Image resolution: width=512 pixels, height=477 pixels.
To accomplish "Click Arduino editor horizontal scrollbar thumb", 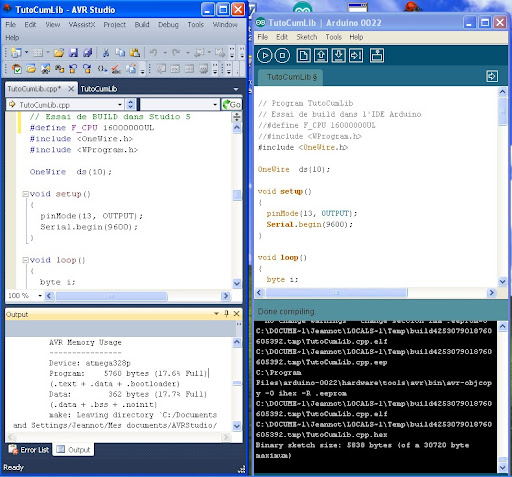I will tap(336, 293).
